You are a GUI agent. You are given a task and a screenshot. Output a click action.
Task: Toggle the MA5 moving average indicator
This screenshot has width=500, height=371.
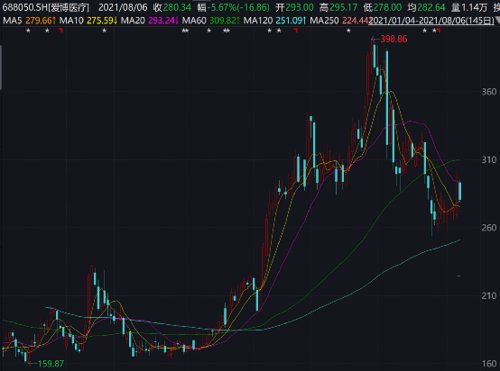coord(12,21)
